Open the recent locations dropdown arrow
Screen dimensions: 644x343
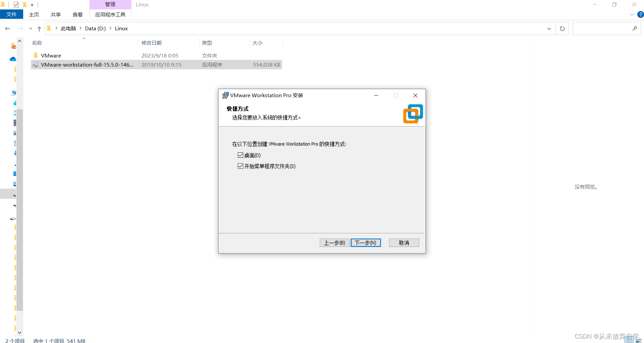point(31,29)
